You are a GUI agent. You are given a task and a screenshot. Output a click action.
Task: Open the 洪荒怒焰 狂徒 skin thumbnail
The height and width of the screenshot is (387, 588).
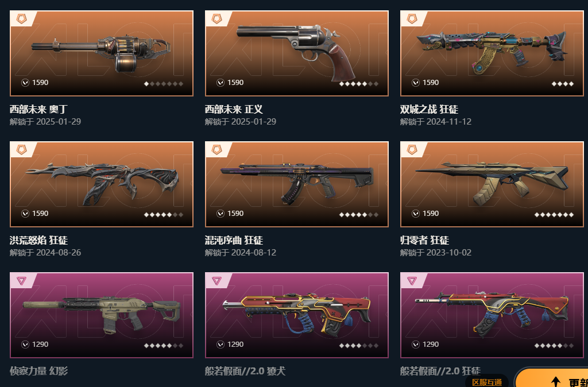click(x=102, y=184)
